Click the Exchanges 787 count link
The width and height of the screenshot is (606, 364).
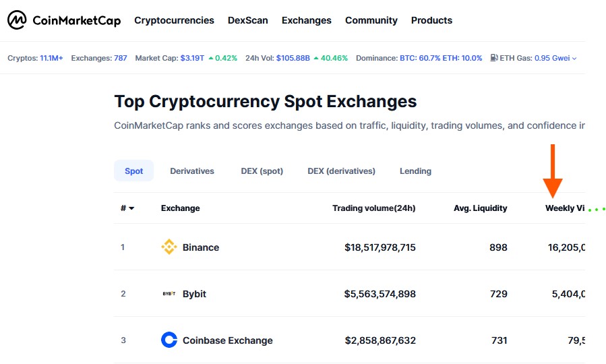tap(121, 58)
